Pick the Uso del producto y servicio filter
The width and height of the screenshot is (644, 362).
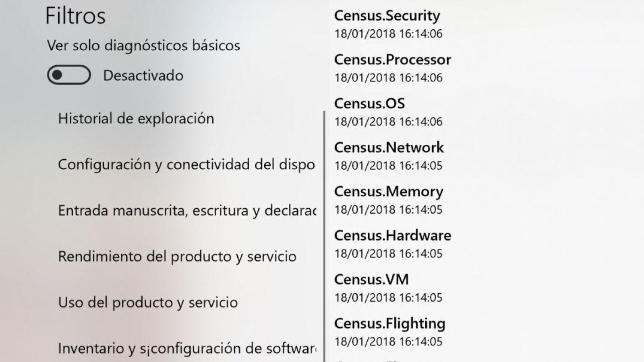pos(148,302)
